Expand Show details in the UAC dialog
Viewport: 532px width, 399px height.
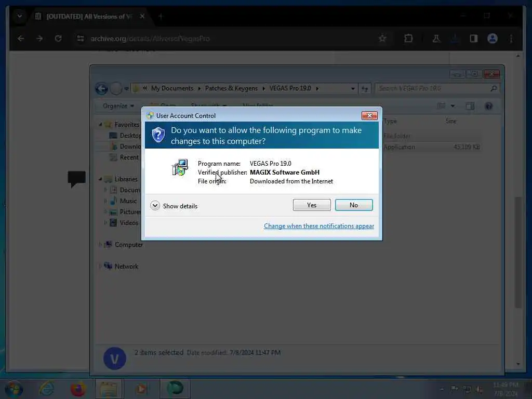click(174, 206)
